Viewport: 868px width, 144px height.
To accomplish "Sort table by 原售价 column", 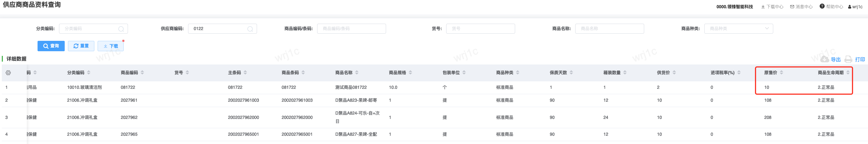I will (781, 73).
